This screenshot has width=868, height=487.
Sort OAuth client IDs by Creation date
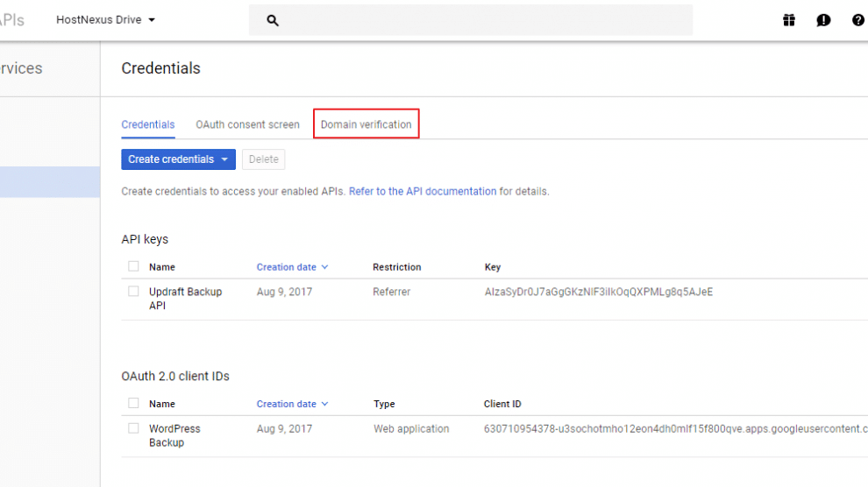point(292,404)
